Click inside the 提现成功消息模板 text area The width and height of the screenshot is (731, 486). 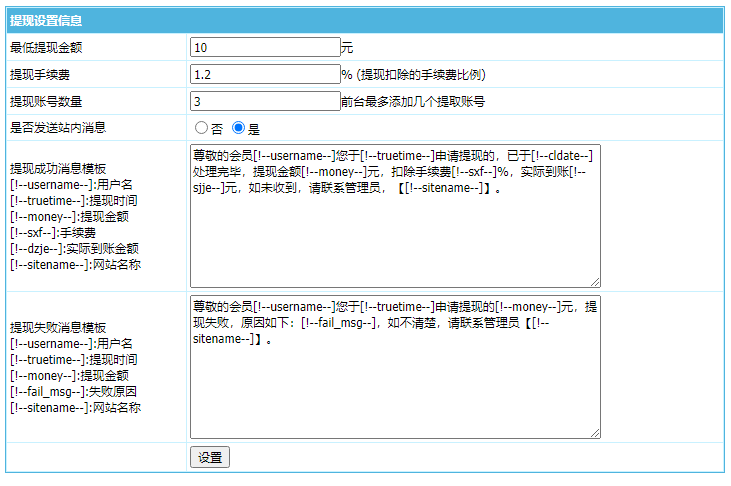pos(395,230)
